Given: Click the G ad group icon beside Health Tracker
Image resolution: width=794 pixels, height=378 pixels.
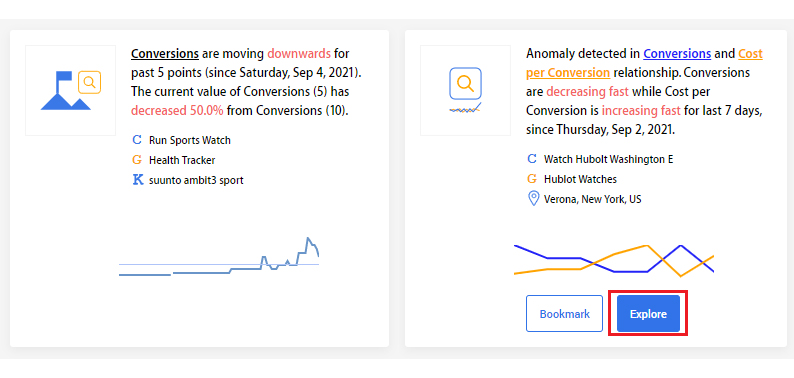Looking at the screenshot, I should [137, 160].
